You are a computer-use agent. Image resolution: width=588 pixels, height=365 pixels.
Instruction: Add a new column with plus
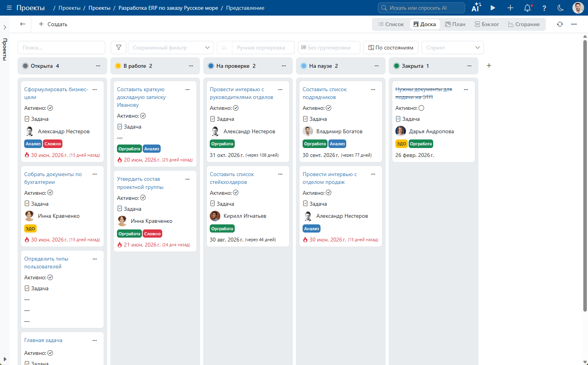tap(489, 65)
